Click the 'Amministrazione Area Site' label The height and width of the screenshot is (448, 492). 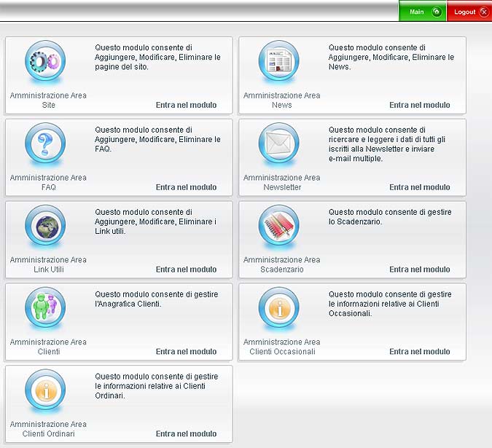[x=48, y=100]
